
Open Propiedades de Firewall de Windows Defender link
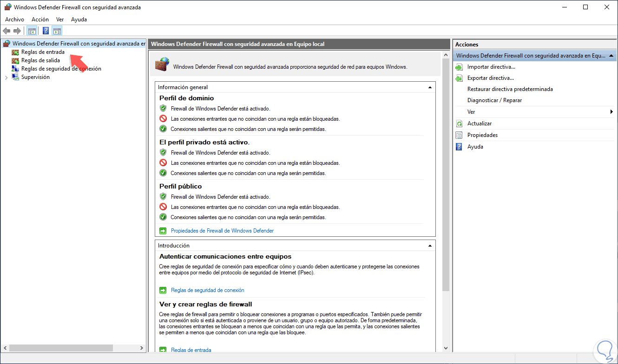tap(222, 231)
